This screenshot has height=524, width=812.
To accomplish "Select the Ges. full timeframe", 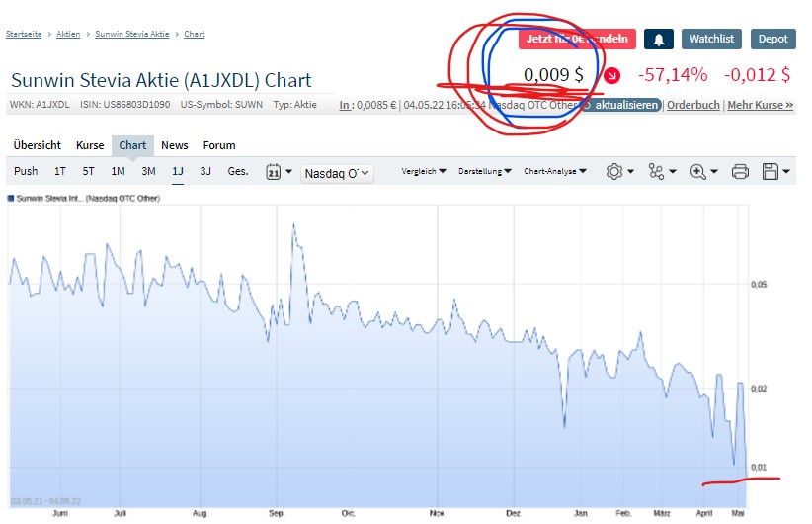I will tap(238, 171).
